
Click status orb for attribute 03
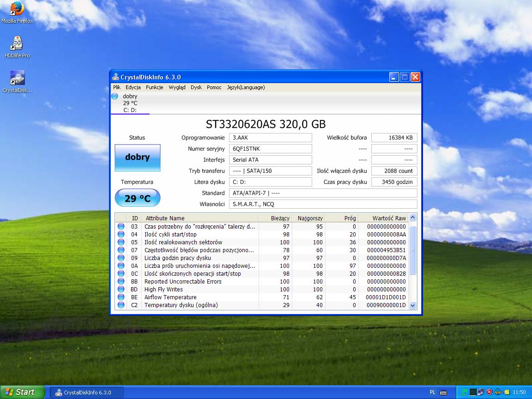[x=121, y=226]
